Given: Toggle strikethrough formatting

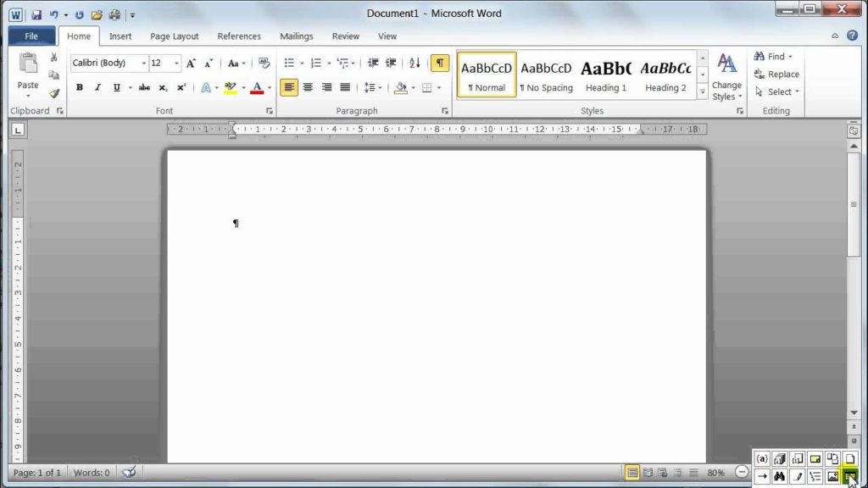Looking at the screenshot, I should tap(143, 87).
